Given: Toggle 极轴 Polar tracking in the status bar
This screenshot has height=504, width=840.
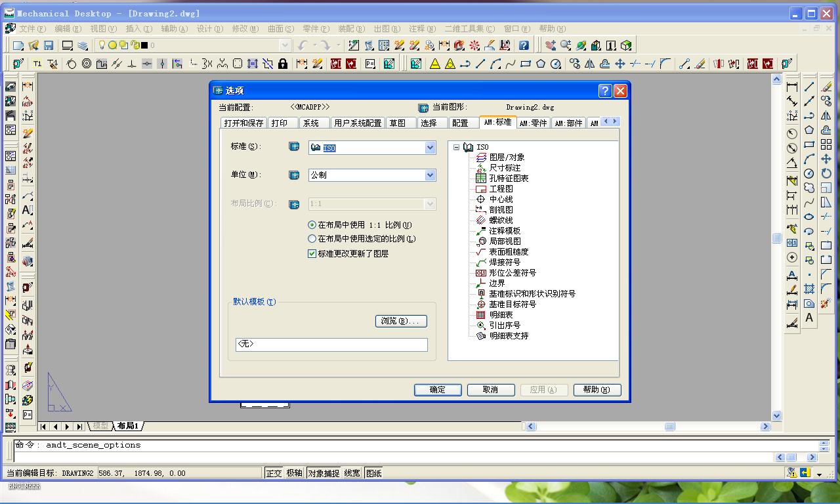Looking at the screenshot, I should tap(295, 473).
